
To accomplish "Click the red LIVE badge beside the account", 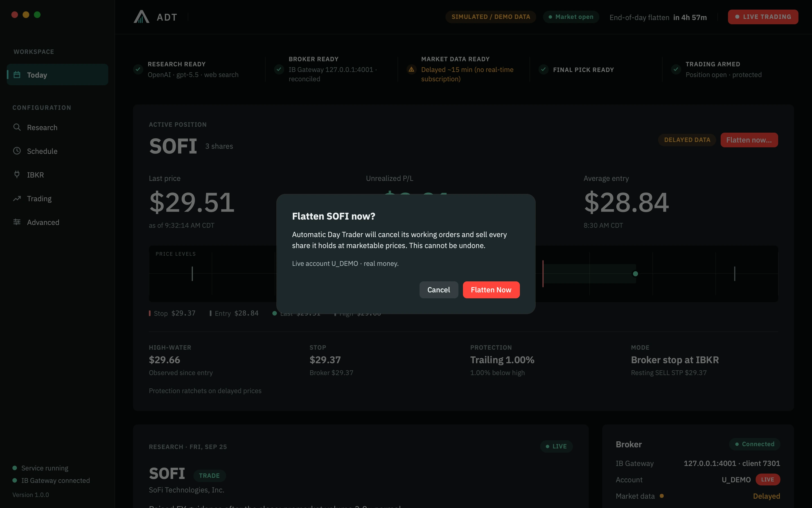I will tap(768, 479).
